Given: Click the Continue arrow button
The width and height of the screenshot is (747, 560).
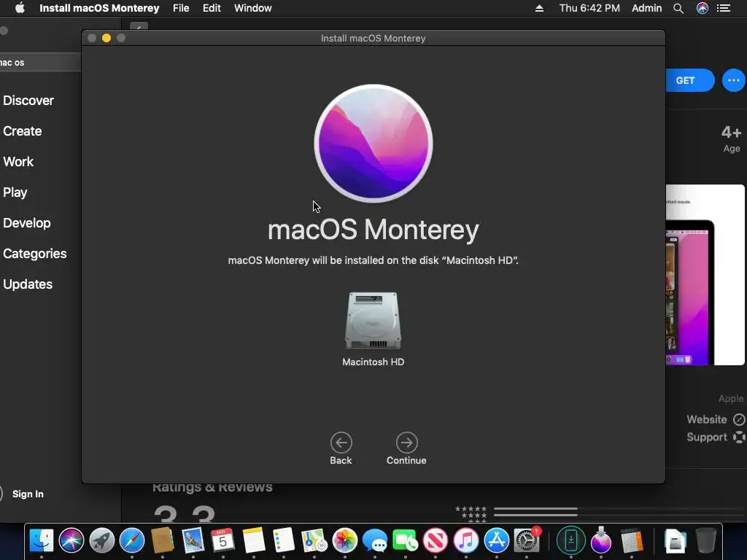Looking at the screenshot, I should pos(406,443).
